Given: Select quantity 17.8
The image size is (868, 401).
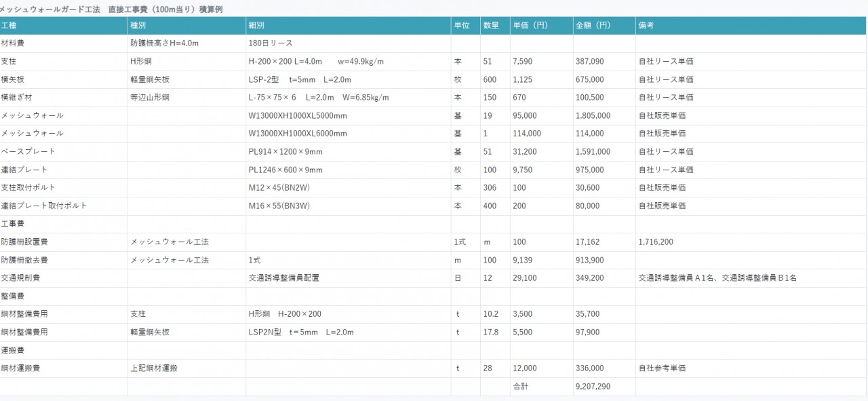Looking at the screenshot, I should click(491, 332).
